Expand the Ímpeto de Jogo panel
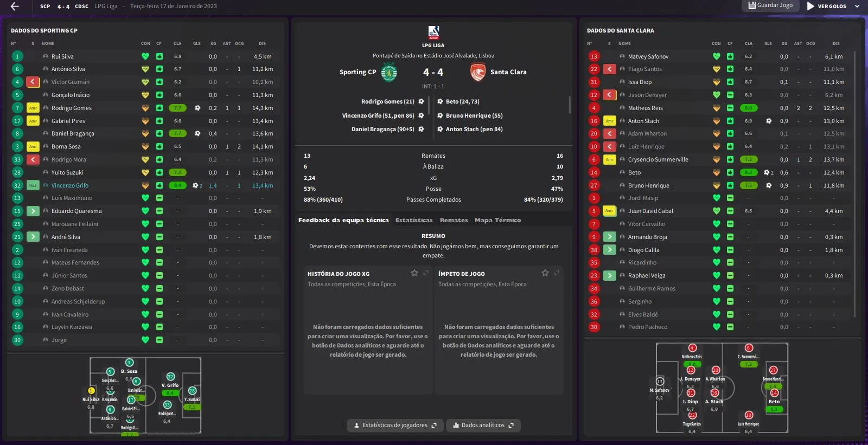868x445 pixels. coord(557,273)
